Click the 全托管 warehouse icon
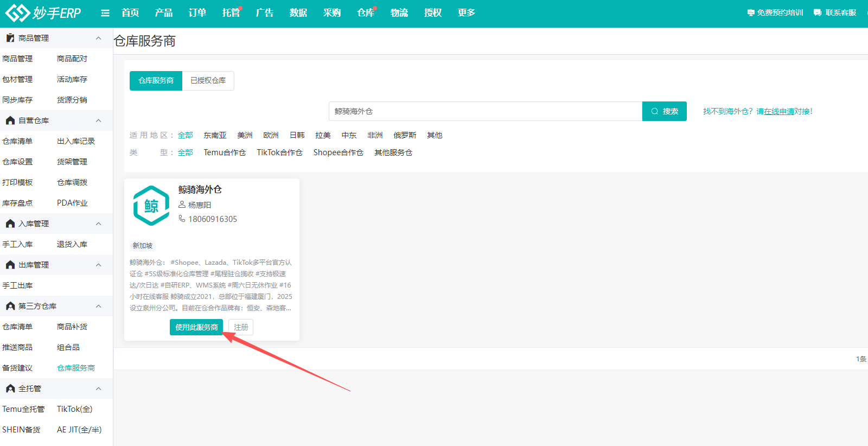 (x=10, y=388)
